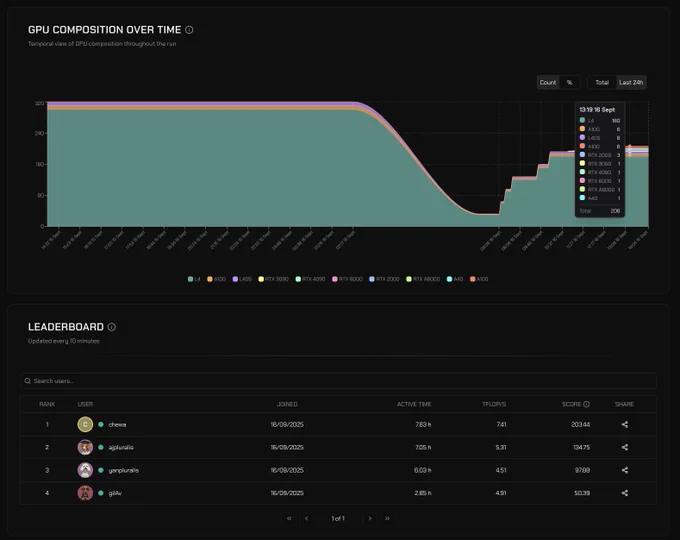This screenshot has height=540, width=680.
Task: Share the gilAv leaderboard entry
Action: (624, 493)
